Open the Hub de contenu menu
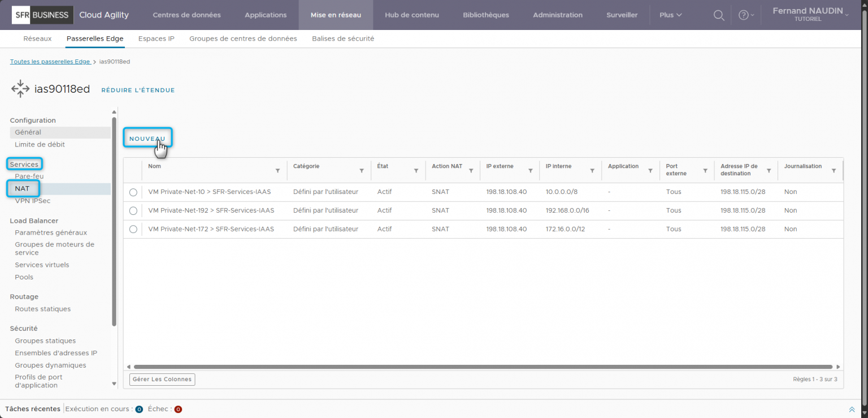 tap(411, 15)
